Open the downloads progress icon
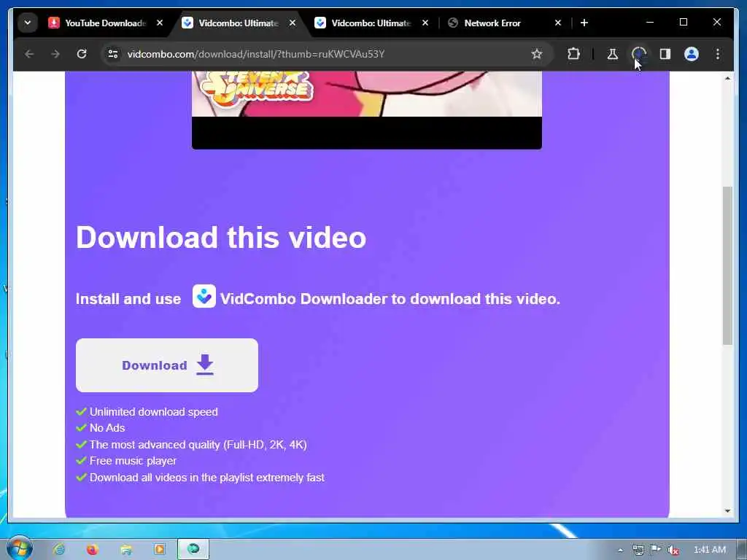The image size is (747, 560). [x=639, y=54]
